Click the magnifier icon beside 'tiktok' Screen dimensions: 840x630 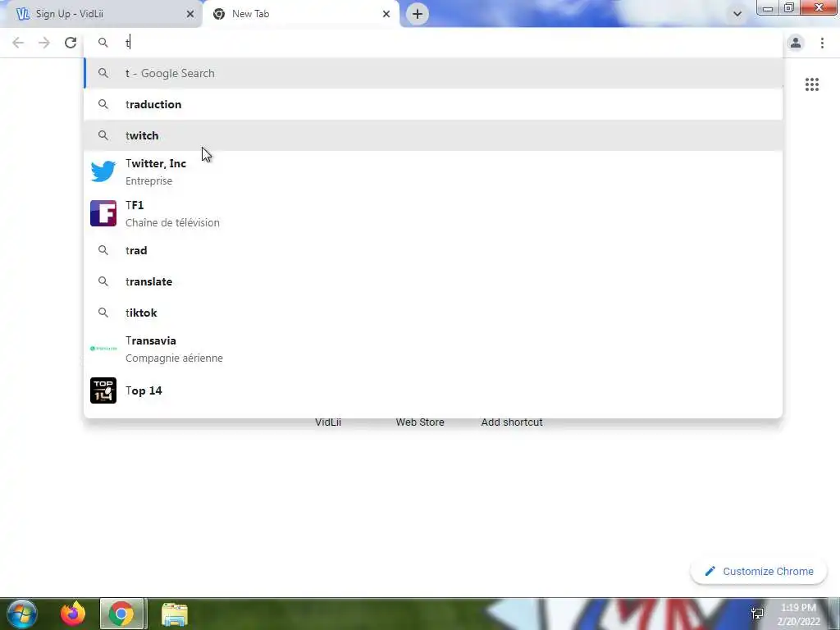[103, 313]
